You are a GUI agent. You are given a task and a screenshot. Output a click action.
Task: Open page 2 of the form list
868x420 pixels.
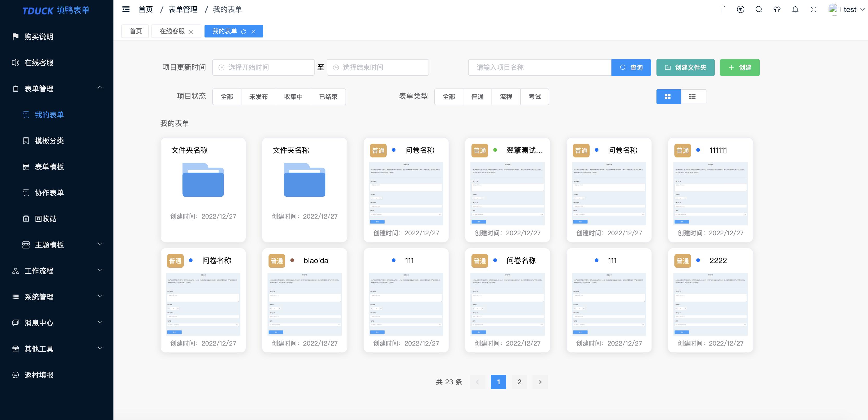tap(519, 382)
